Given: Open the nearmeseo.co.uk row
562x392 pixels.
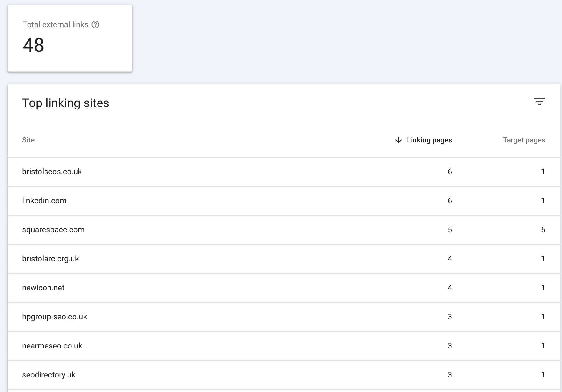Looking at the screenshot, I should point(283,346).
